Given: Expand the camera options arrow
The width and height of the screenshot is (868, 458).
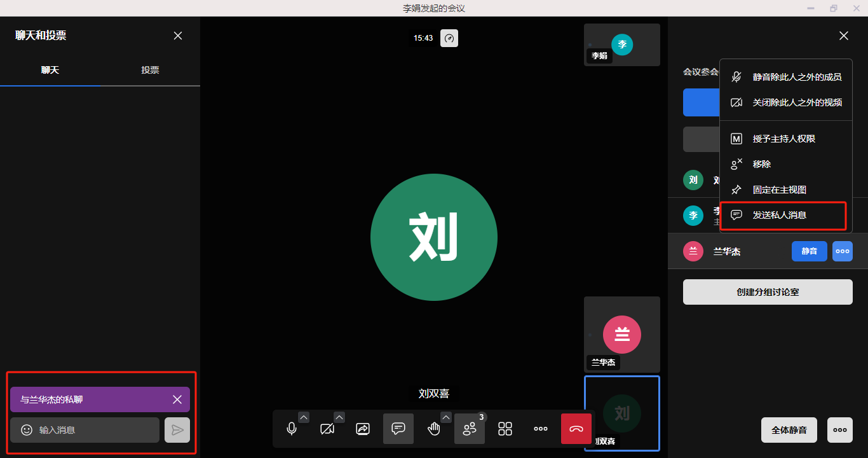Looking at the screenshot, I should 339,417.
